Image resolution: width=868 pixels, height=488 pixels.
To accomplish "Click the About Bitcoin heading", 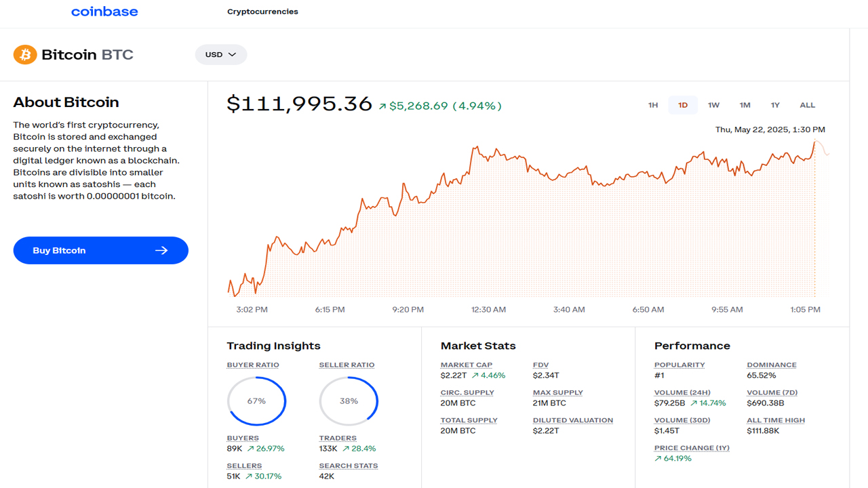I will pos(66,102).
